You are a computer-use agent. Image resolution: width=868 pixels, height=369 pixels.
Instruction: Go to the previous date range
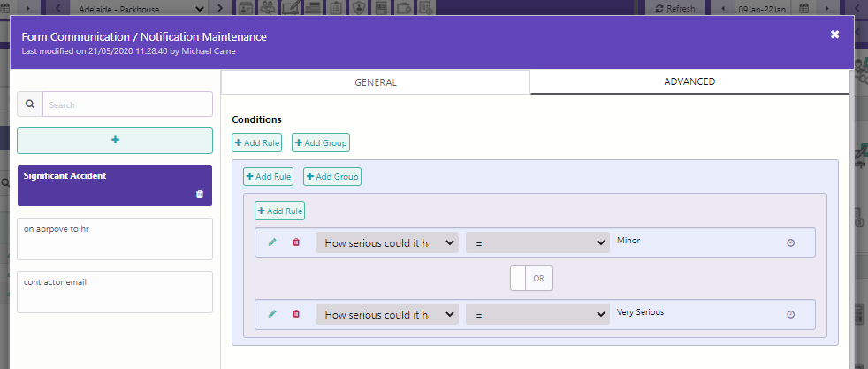click(722, 8)
